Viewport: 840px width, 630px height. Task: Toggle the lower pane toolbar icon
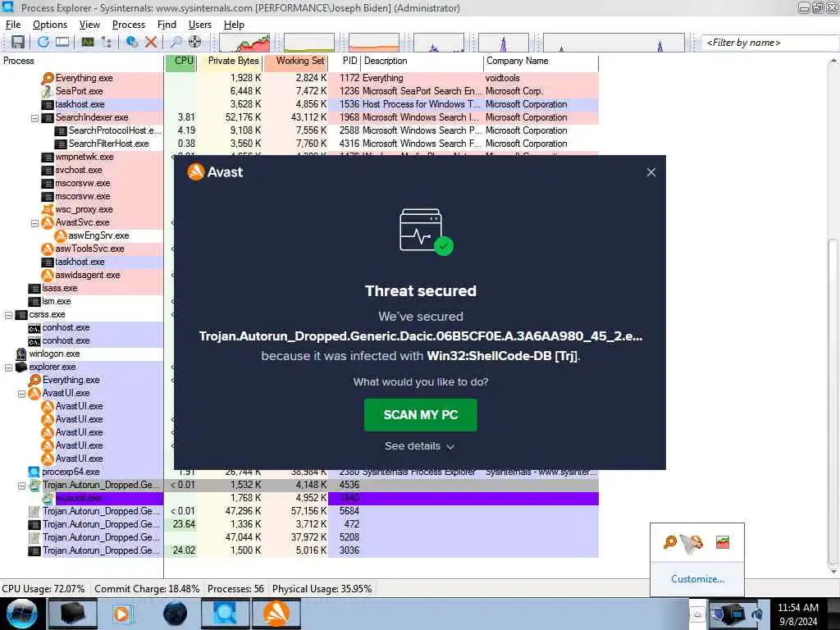(62, 42)
